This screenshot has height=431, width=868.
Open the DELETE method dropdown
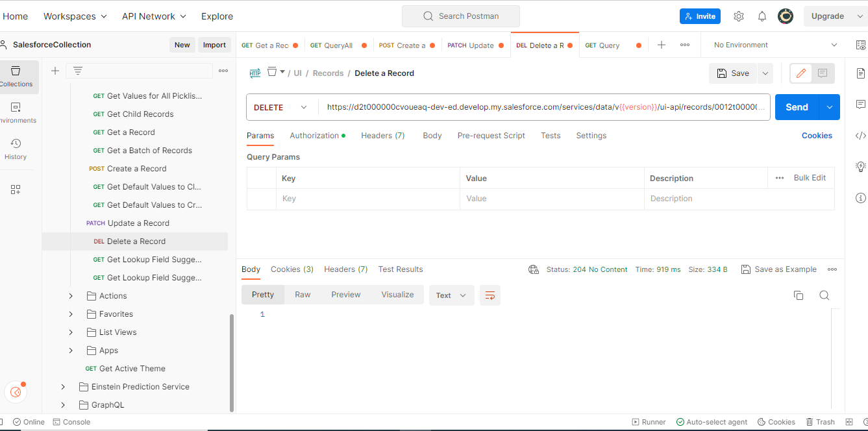[x=282, y=107]
